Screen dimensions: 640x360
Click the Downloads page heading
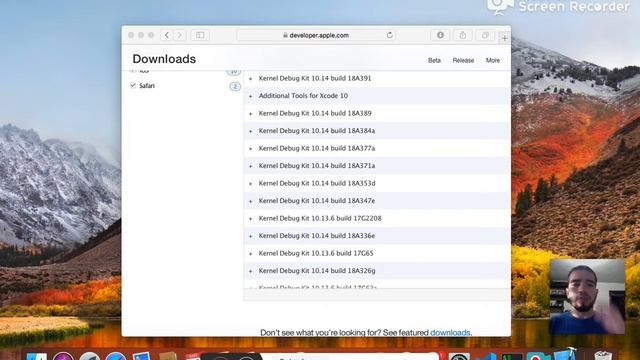(x=164, y=59)
